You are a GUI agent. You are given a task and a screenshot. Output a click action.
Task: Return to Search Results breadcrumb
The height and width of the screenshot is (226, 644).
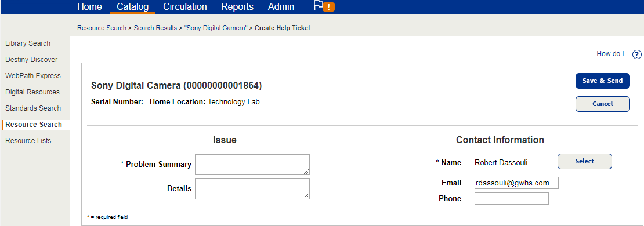click(x=155, y=28)
